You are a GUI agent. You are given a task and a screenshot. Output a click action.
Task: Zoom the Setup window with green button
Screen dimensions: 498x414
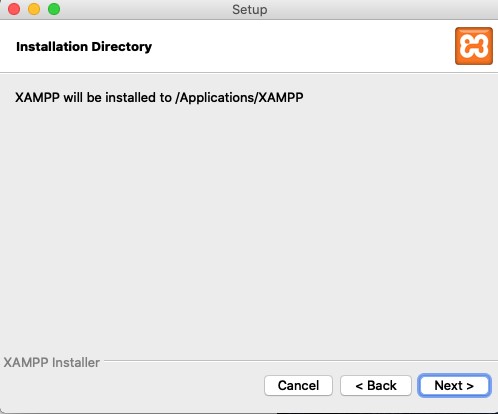click(54, 9)
